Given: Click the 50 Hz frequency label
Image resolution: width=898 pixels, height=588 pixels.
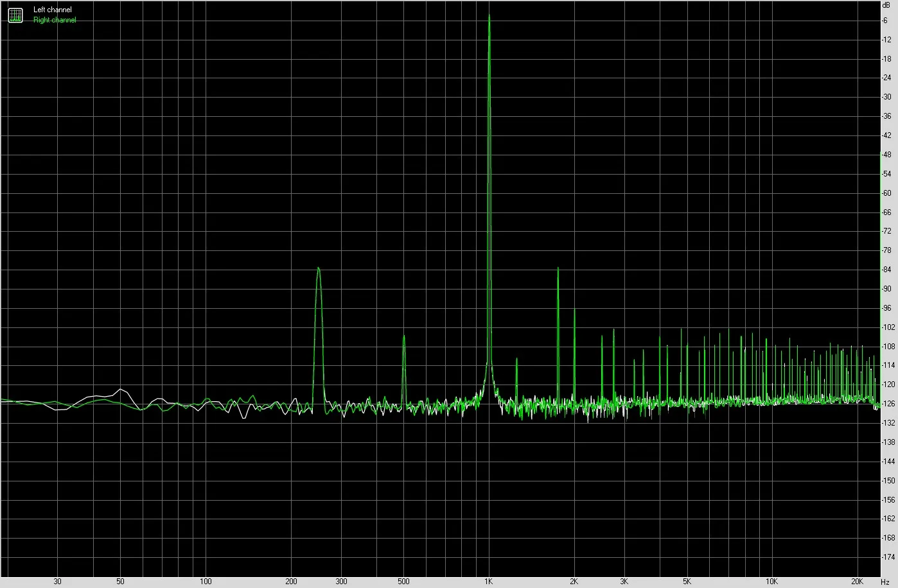Looking at the screenshot, I should [x=120, y=582].
